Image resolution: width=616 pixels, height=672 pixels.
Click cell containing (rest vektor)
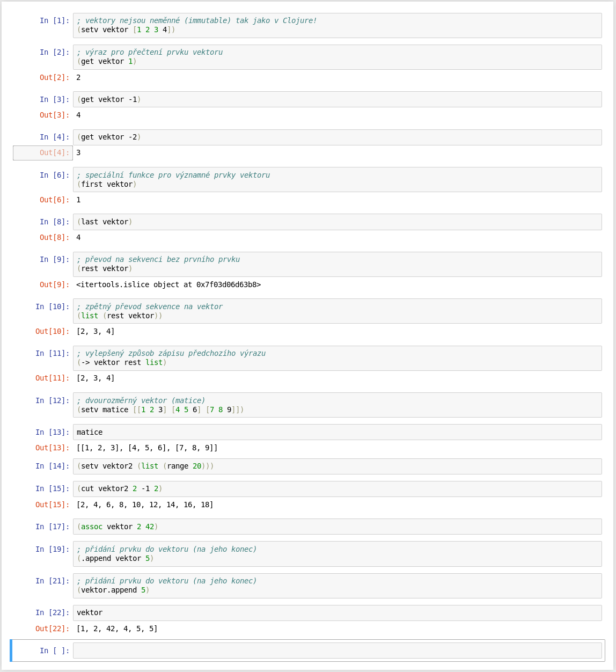point(337,264)
